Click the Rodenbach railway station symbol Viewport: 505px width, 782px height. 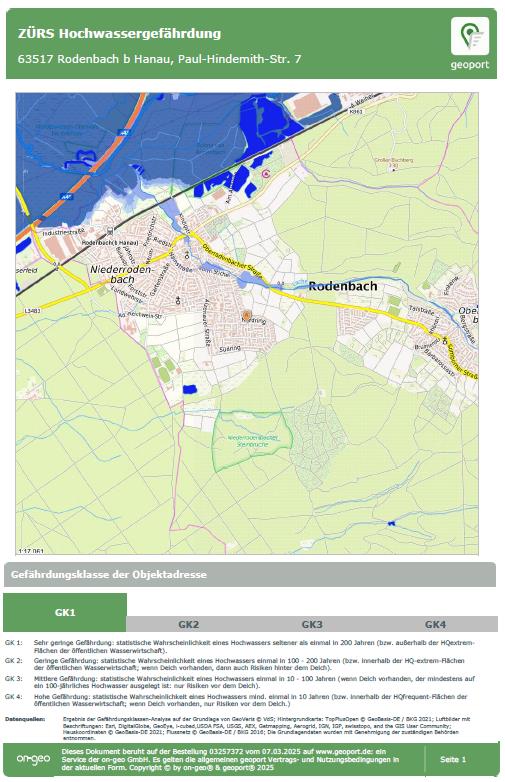[109, 231]
